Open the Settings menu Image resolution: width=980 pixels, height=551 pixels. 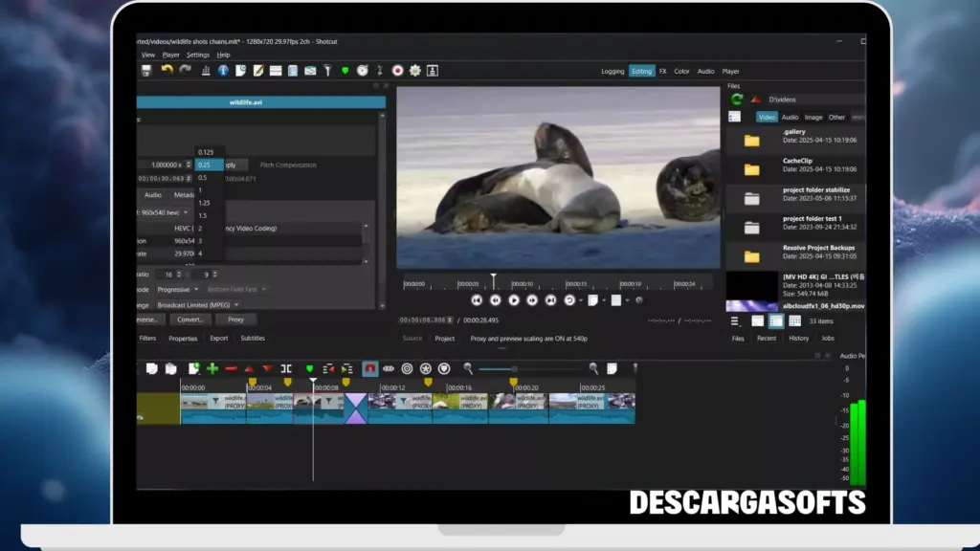(x=198, y=55)
